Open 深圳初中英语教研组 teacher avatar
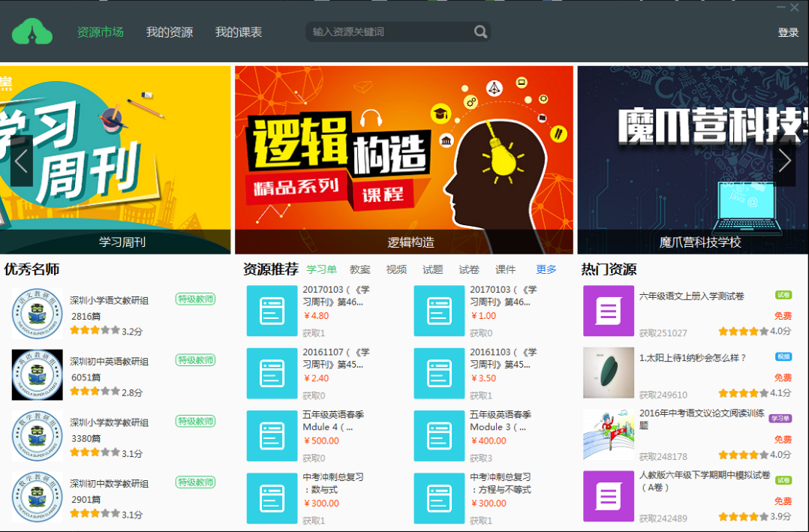Screen dimensions: 809x532 [x=37, y=374]
